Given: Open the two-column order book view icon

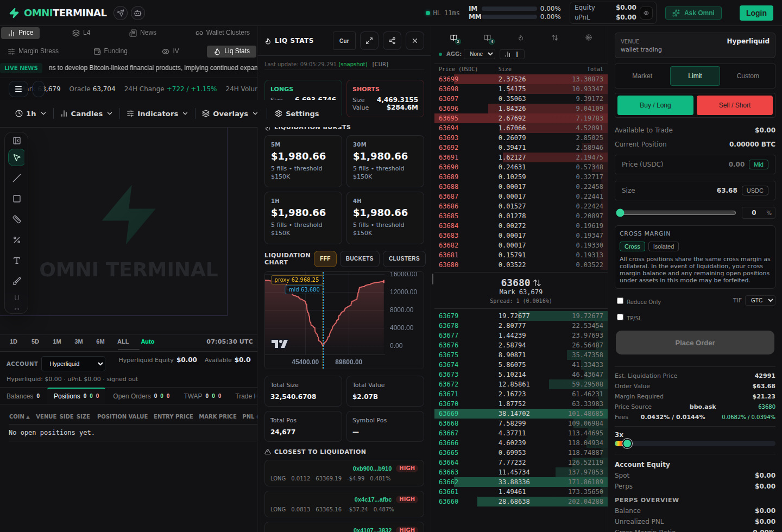Looking at the screenshot, I should click(x=455, y=38).
